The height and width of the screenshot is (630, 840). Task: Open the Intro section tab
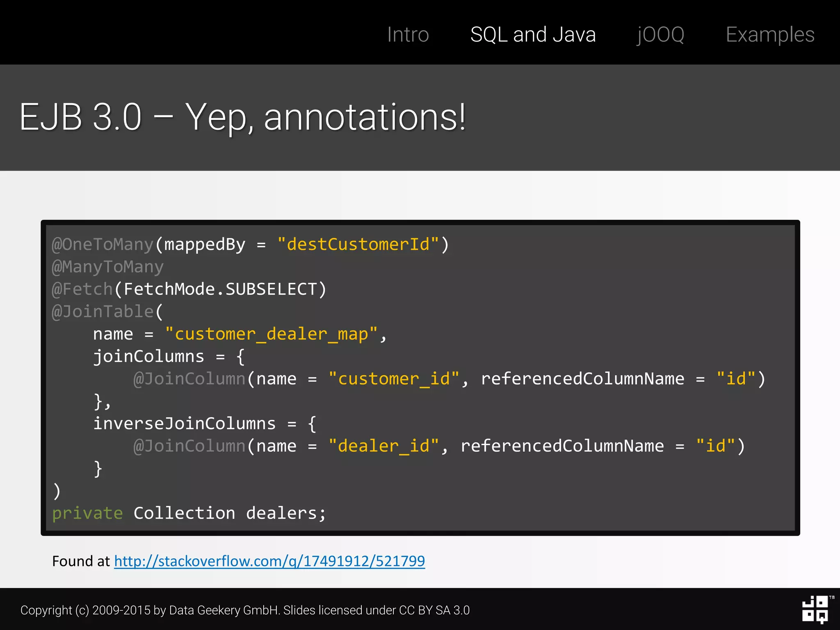(x=408, y=34)
